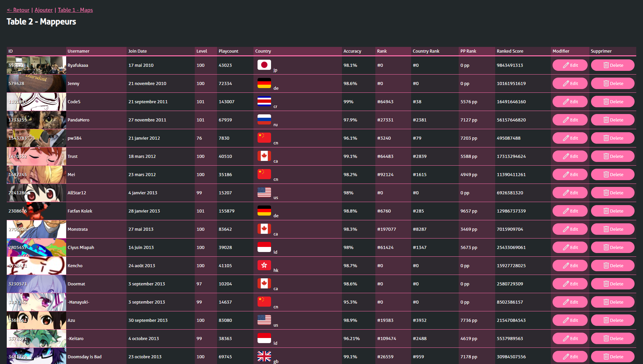
Task: Click the Hong Kong flag in Kencho's row
Action: [264, 265]
